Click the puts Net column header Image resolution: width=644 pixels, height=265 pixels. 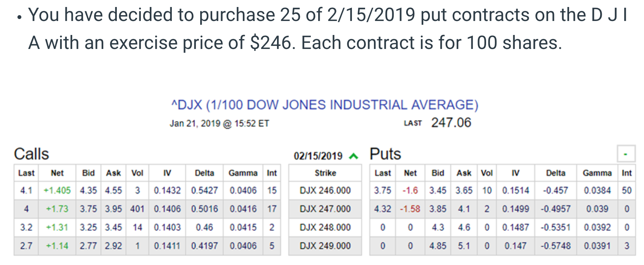pyautogui.click(x=410, y=173)
